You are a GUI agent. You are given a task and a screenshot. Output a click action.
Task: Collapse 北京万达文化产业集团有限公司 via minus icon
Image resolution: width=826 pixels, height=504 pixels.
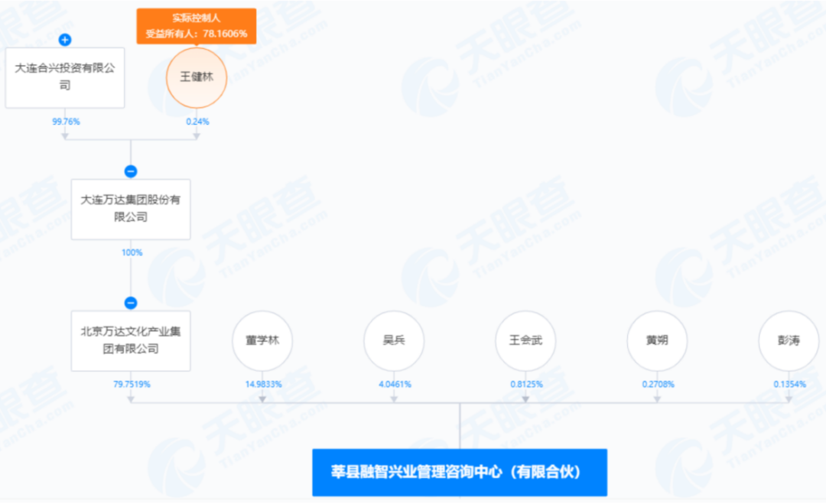pyautogui.click(x=132, y=301)
